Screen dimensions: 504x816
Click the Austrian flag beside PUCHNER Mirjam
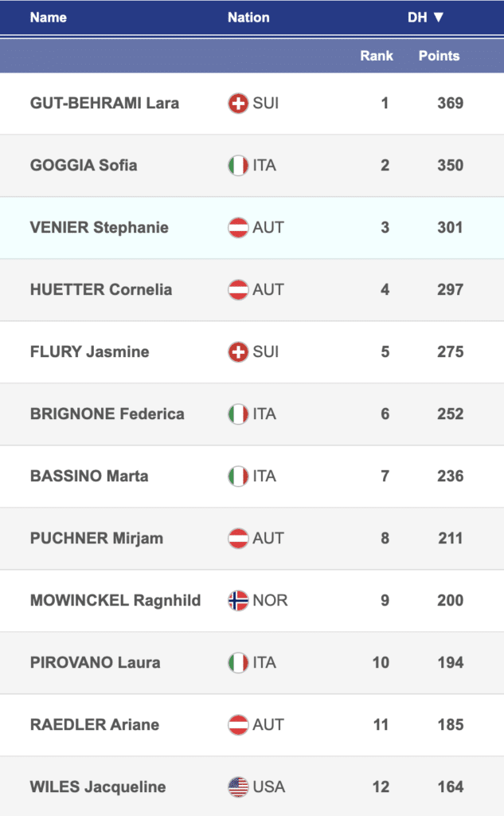coord(238,539)
